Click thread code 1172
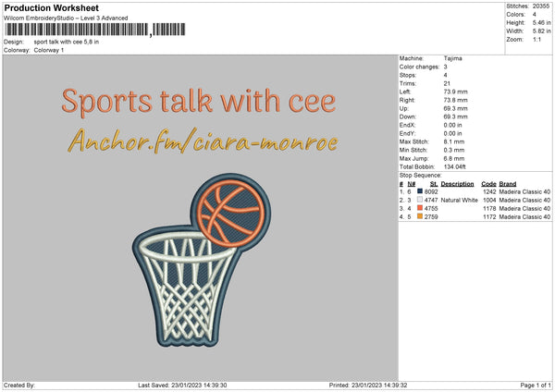Viewport: 555px width, 392px height. (489, 217)
